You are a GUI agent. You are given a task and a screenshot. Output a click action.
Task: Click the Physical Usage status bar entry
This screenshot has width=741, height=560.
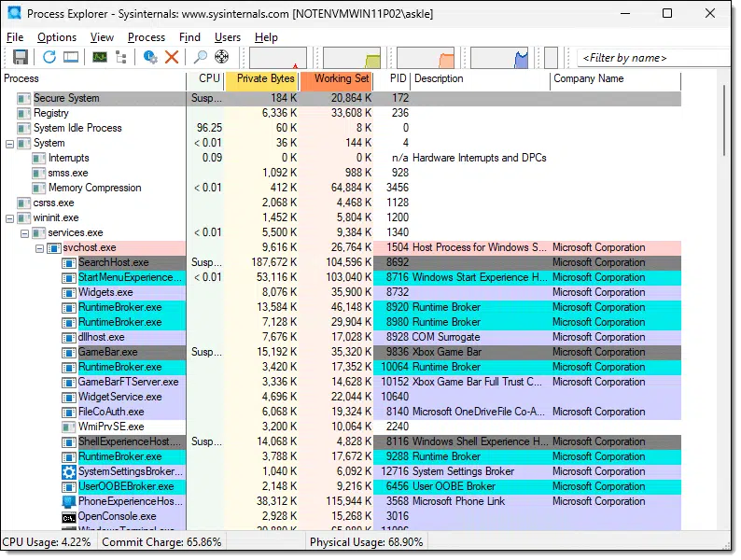[x=366, y=542]
